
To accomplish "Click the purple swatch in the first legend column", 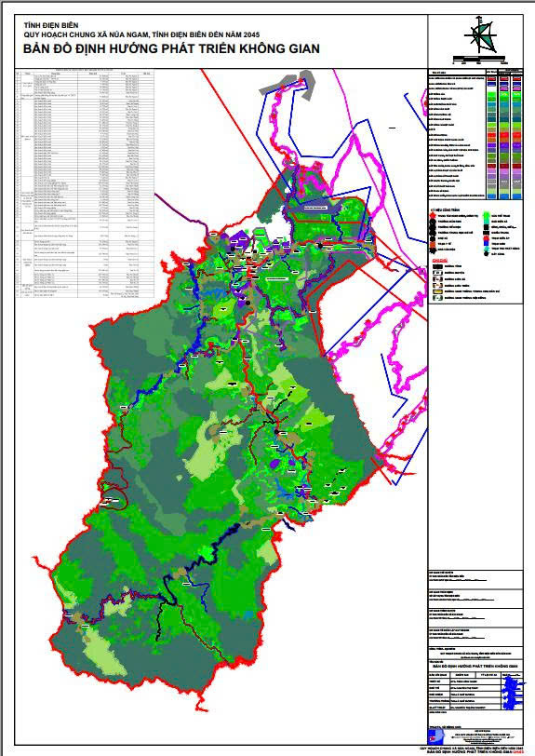I will pos(491,145).
